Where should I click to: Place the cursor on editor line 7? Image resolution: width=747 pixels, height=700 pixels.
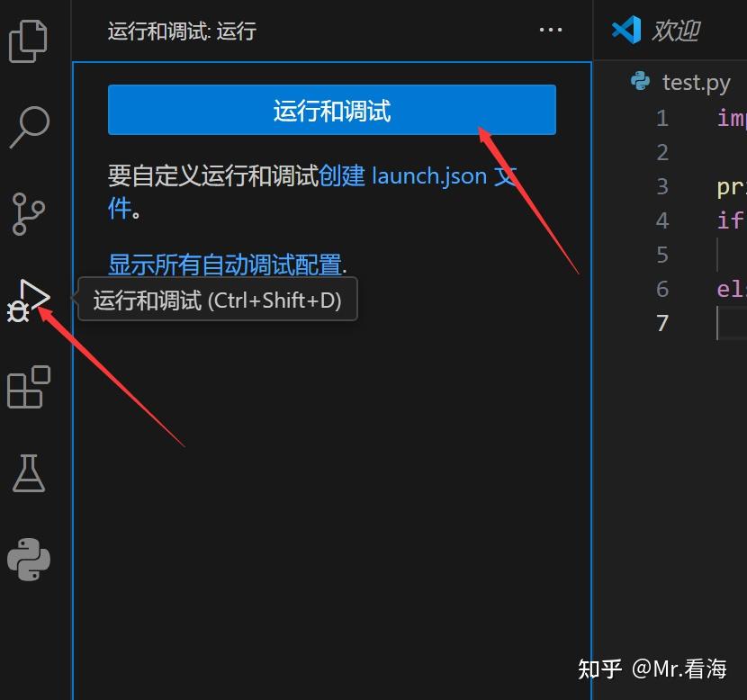tap(732, 323)
